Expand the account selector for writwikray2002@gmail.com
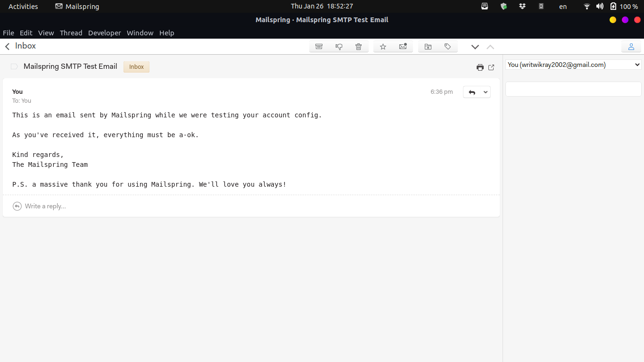The width and height of the screenshot is (644, 362). click(x=573, y=65)
